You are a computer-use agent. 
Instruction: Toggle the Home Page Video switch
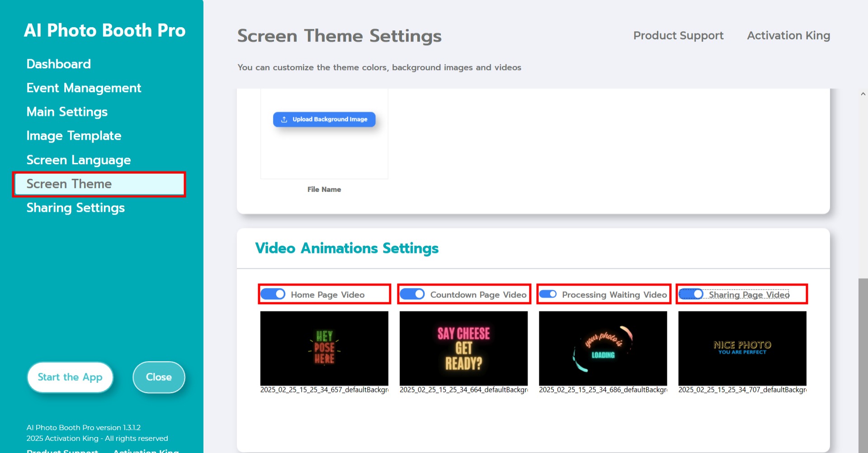[273, 294]
